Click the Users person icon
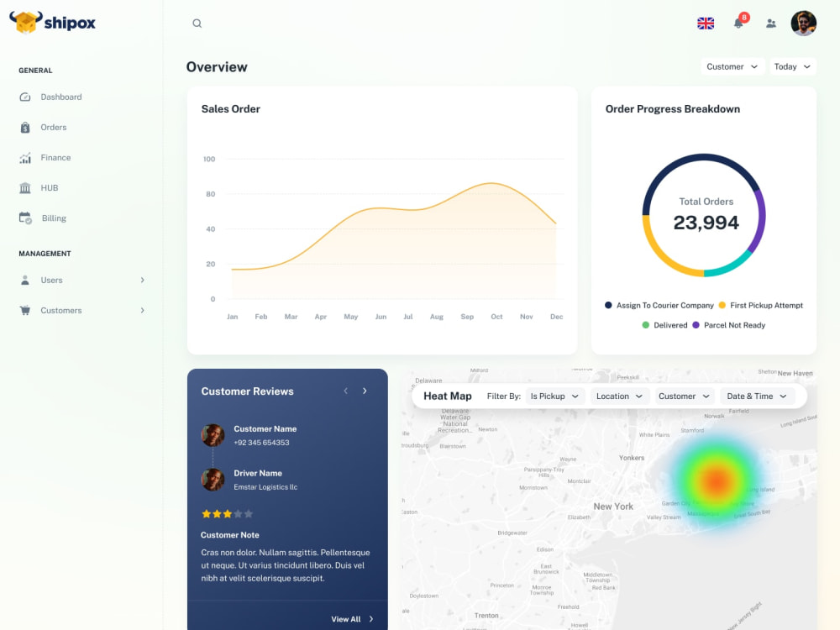Viewport: 840px width, 630px height. tap(25, 281)
